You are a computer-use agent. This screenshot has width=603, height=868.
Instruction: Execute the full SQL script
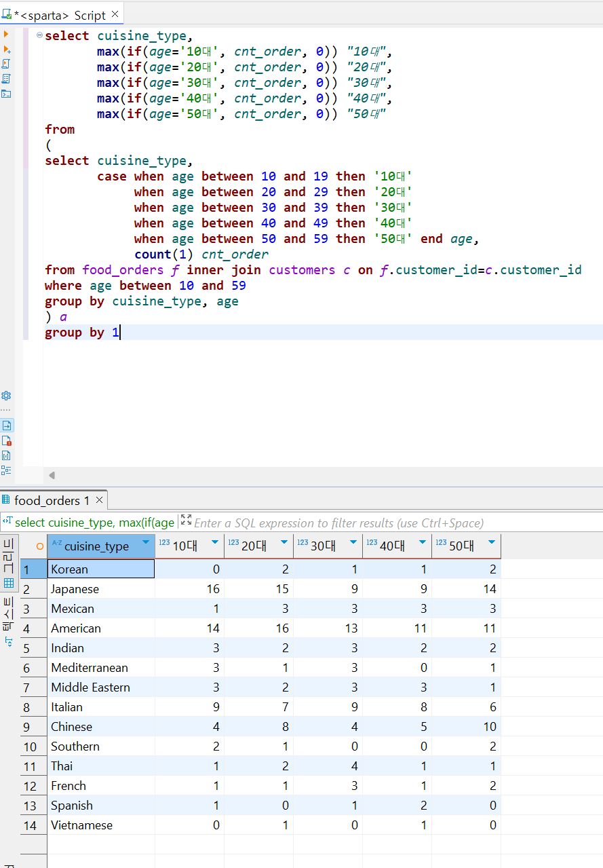7,64
